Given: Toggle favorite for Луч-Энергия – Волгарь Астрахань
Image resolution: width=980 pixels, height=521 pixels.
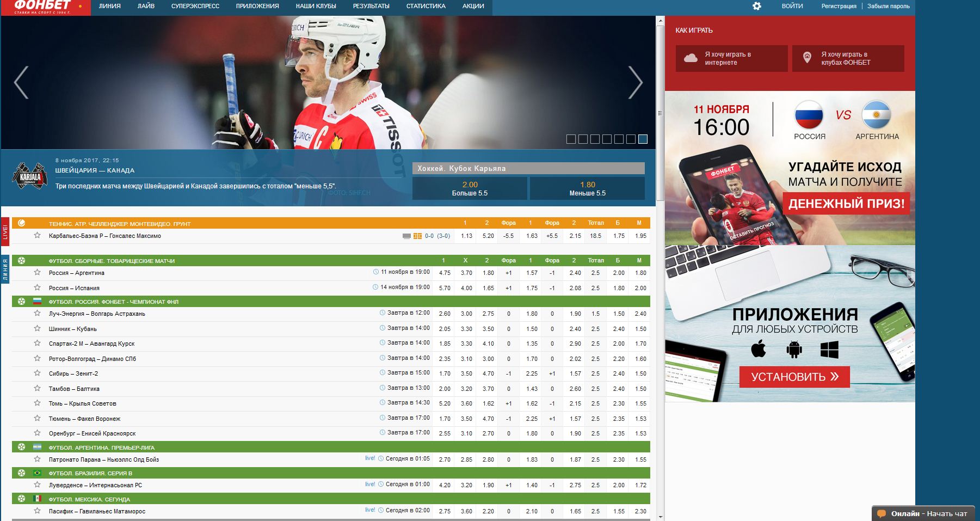Looking at the screenshot, I should [x=37, y=313].
